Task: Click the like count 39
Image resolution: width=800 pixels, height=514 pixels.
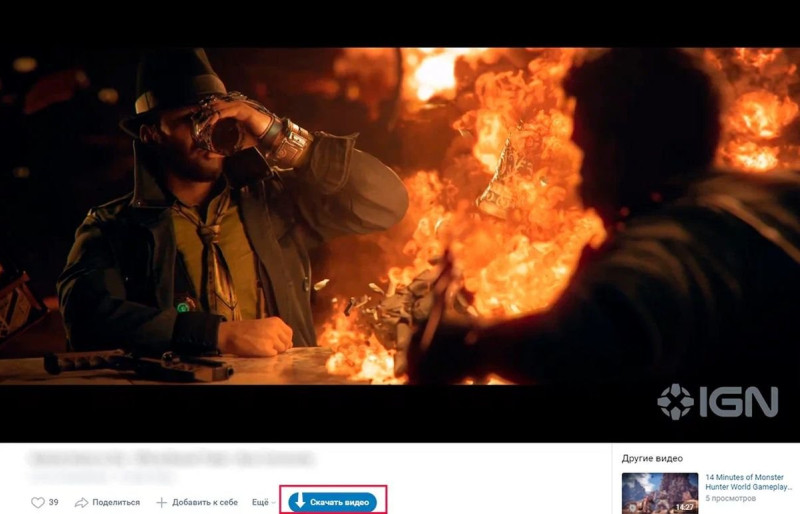Action: [x=54, y=502]
